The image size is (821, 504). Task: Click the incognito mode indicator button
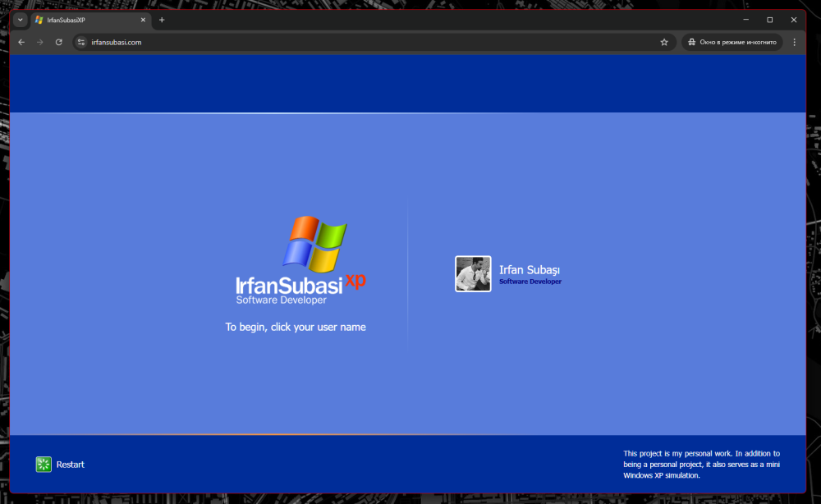click(732, 43)
